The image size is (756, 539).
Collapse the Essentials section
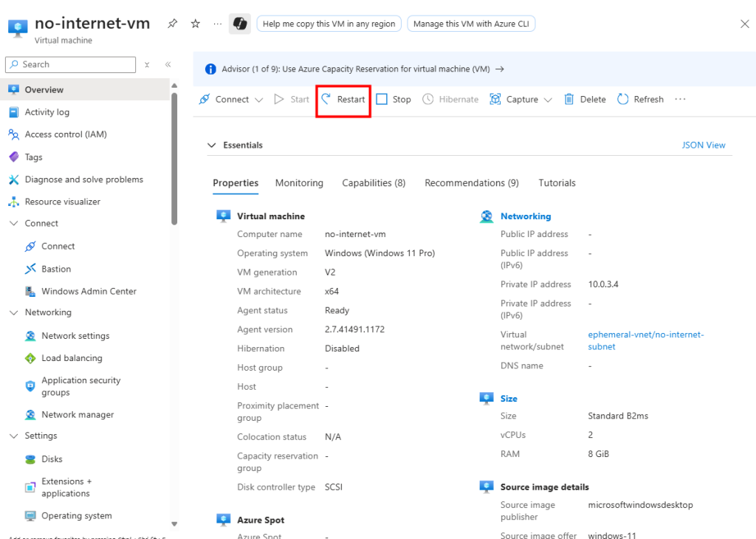(x=211, y=145)
